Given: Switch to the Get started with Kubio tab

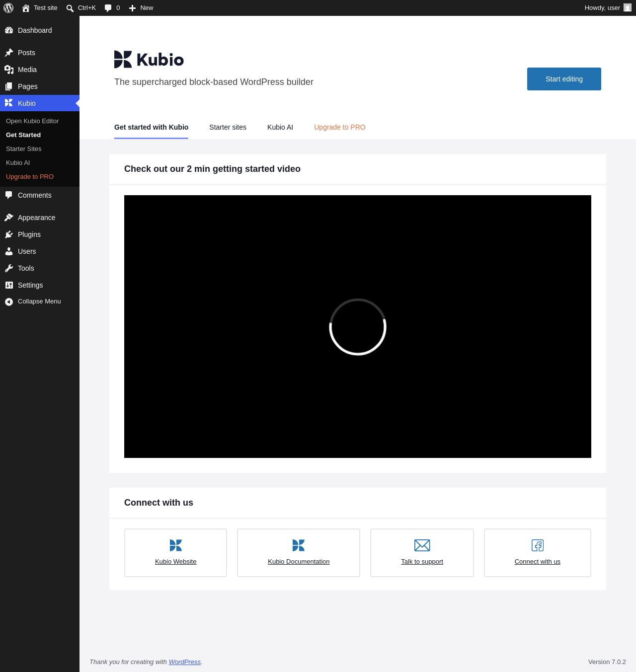Looking at the screenshot, I should pyautogui.click(x=151, y=127).
